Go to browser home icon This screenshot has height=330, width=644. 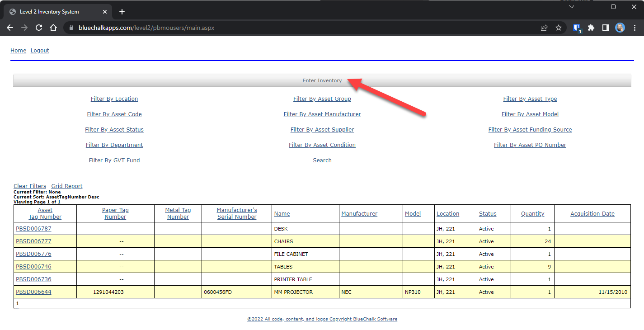(x=53, y=28)
